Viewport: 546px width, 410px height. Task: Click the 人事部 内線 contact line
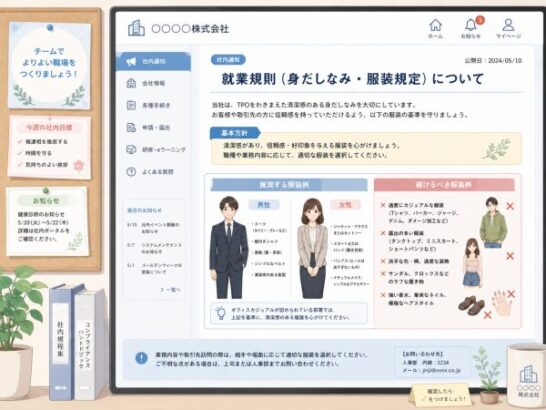426,363
